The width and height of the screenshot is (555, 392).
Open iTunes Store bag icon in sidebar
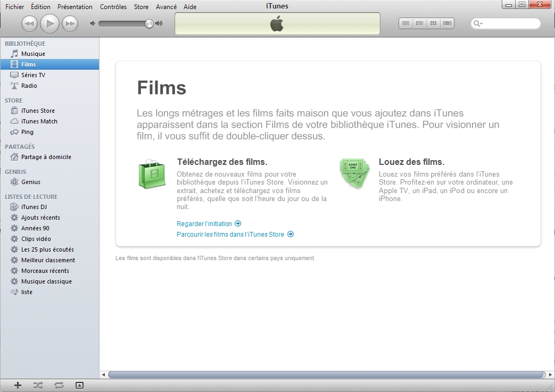click(14, 111)
